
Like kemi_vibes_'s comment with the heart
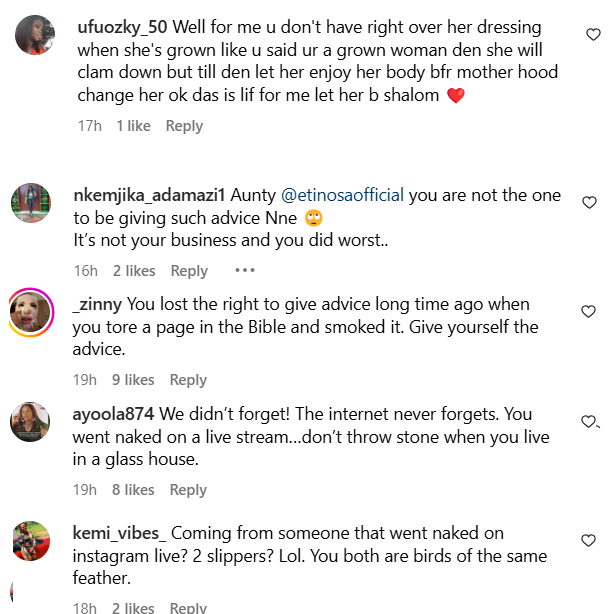(x=590, y=540)
